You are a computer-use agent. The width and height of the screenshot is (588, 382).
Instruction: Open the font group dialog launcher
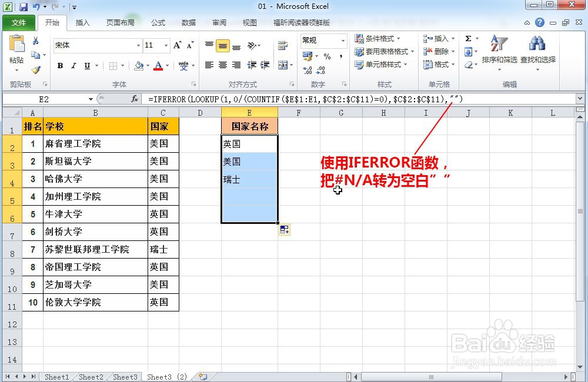coord(194,84)
